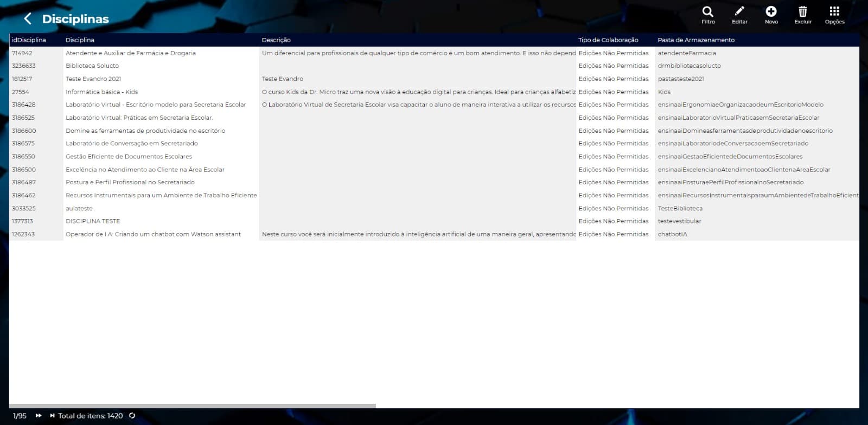
Task: Click id cell 3186600
Action: point(24,131)
